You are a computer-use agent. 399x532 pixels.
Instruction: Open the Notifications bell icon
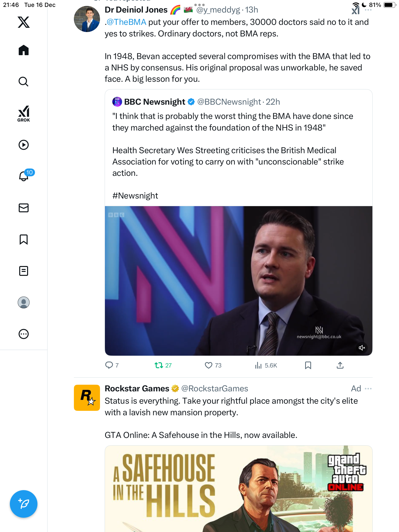(24, 176)
